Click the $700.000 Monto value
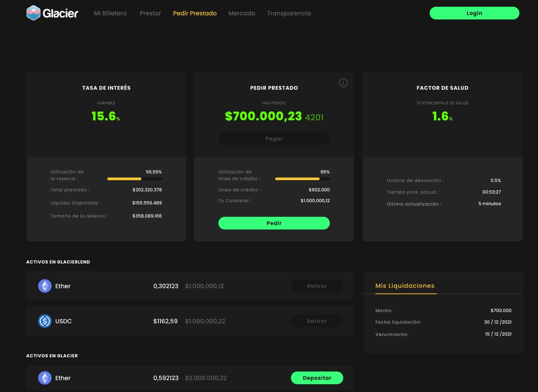The height and width of the screenshot is (392, 538). tap(501, 311)
